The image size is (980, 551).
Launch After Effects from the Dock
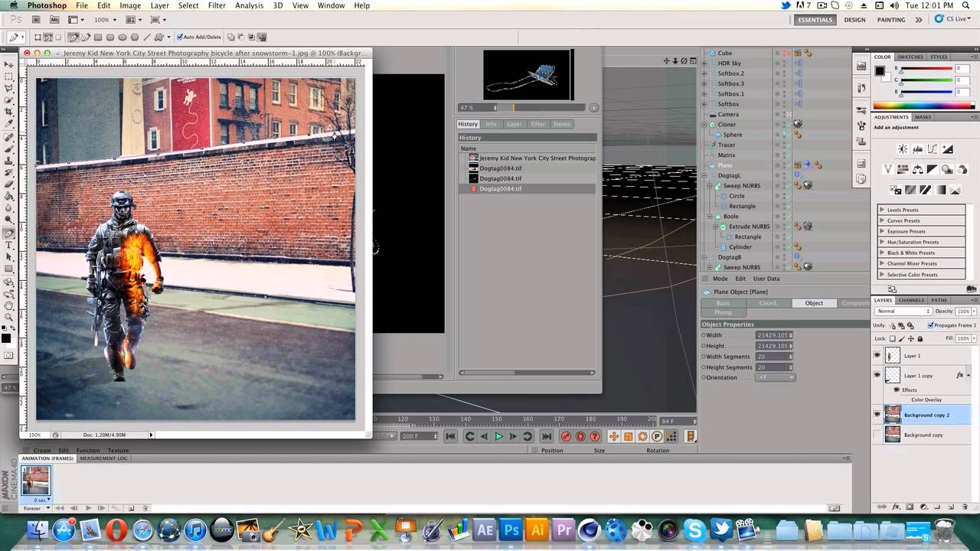[485, 530]
